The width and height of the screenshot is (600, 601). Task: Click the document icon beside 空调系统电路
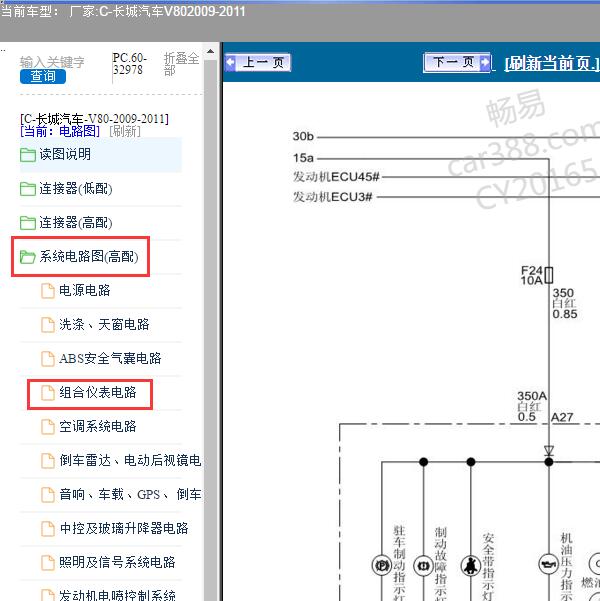(x=48, y=427)
